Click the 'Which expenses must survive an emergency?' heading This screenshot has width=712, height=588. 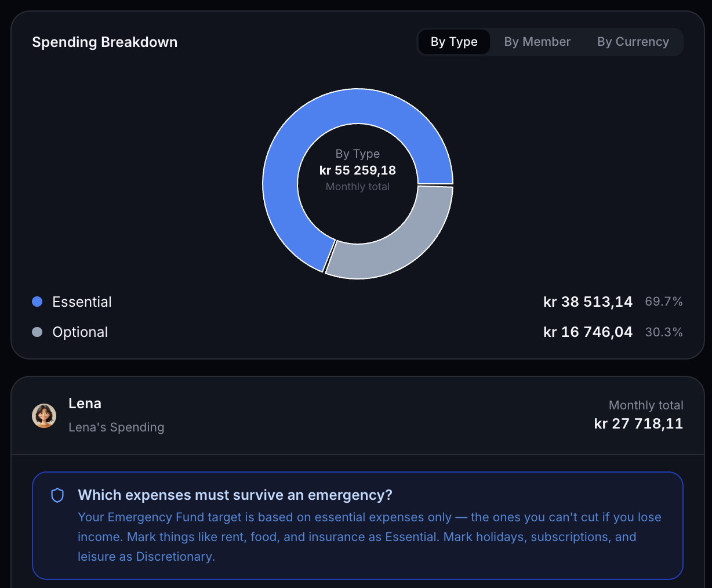point(235,495)
